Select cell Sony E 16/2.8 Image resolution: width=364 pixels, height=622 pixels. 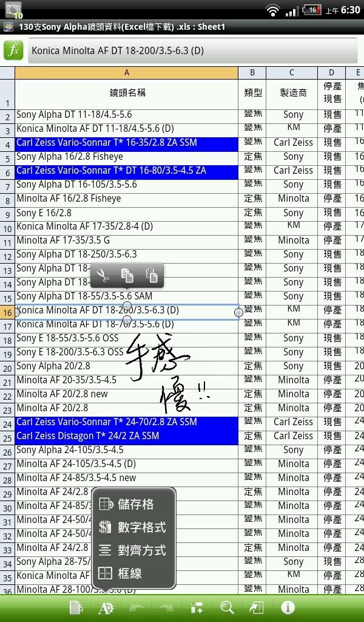click(x=127, y=213)
